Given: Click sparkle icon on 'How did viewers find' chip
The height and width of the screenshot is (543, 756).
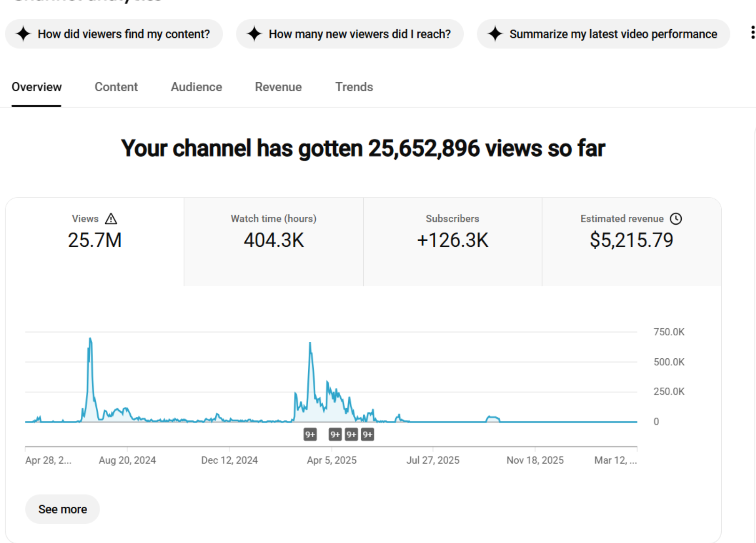Looking at the screenshot, I should tap(23, 34).
